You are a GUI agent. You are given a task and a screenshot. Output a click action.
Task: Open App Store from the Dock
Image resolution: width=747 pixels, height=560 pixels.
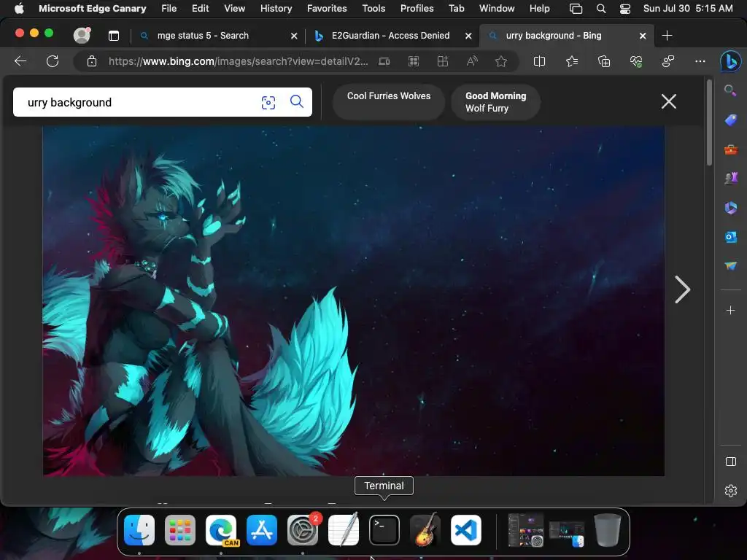point(262,530)
